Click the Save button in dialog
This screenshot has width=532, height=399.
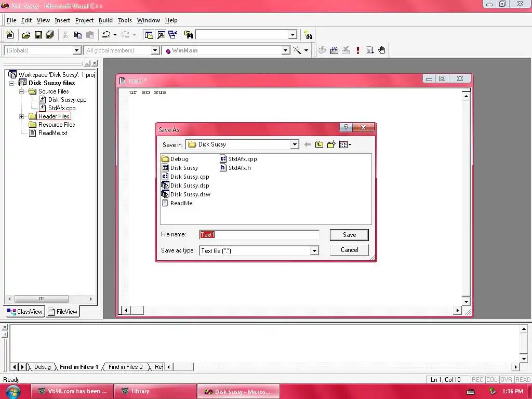(349, 235)
